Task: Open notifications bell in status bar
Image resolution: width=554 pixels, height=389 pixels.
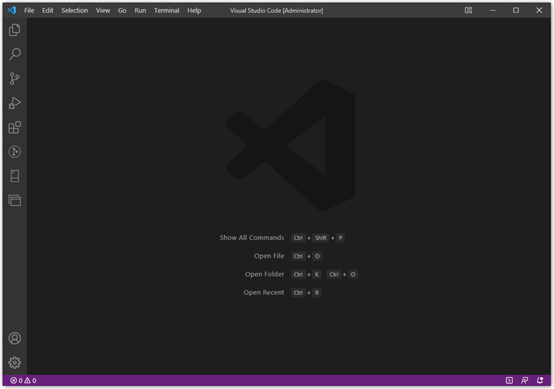Action: tap(540, 381)
